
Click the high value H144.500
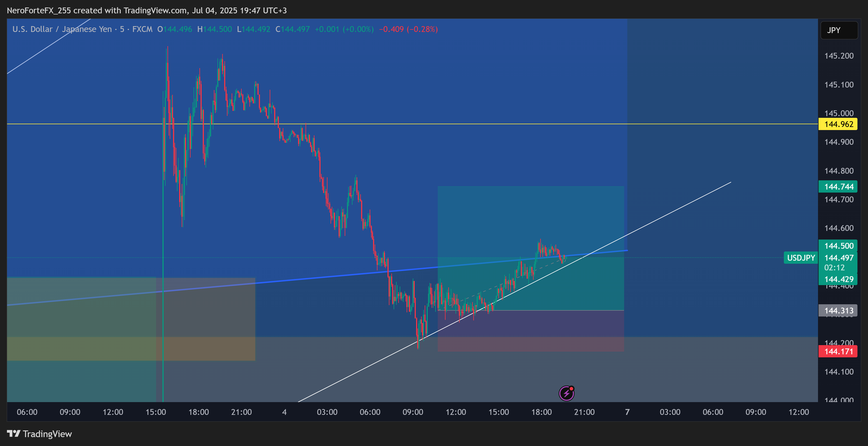(215, 29)
